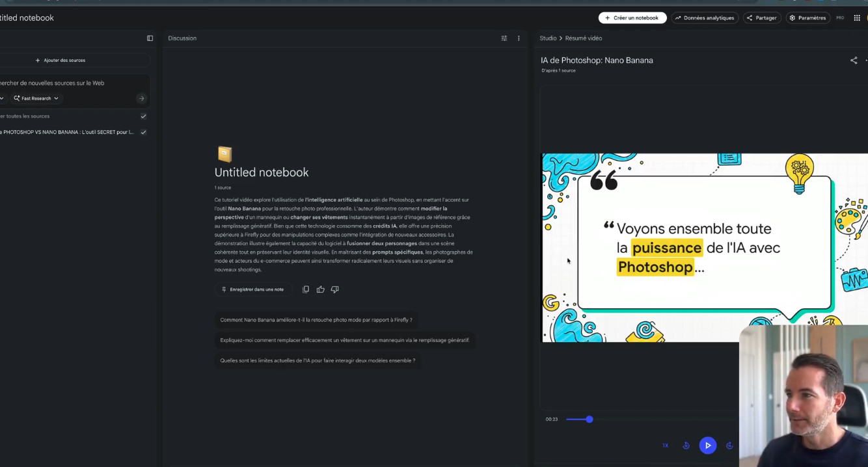This screenshot has height=467, width=868.
Task: Open Paramètres in the top bar
Action: pyautogui.click(x=807, y=18)
